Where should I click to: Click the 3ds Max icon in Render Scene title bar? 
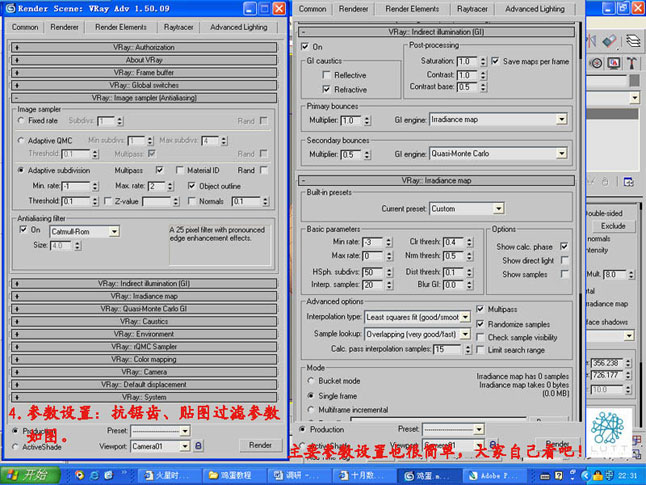[x=10, y=8]
